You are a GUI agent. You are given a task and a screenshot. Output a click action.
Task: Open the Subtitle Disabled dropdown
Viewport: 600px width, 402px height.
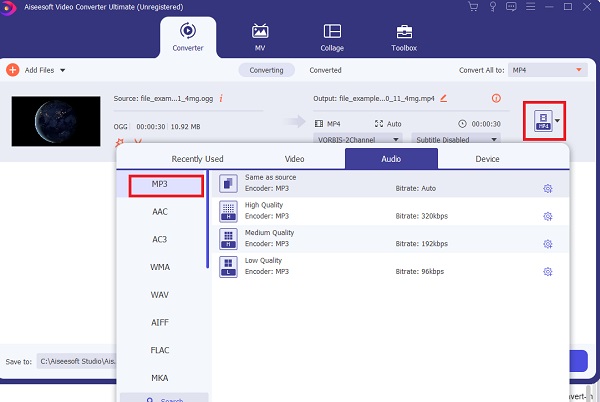456,139
